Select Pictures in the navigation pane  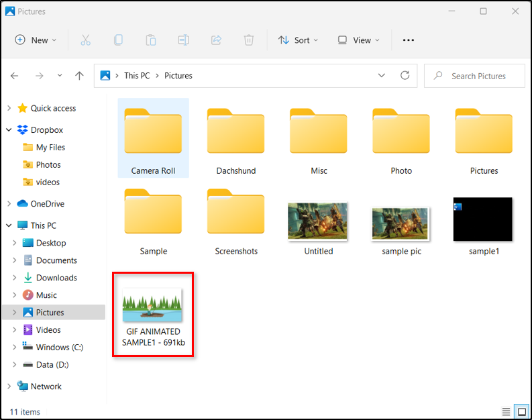click(x=54, y=312)
